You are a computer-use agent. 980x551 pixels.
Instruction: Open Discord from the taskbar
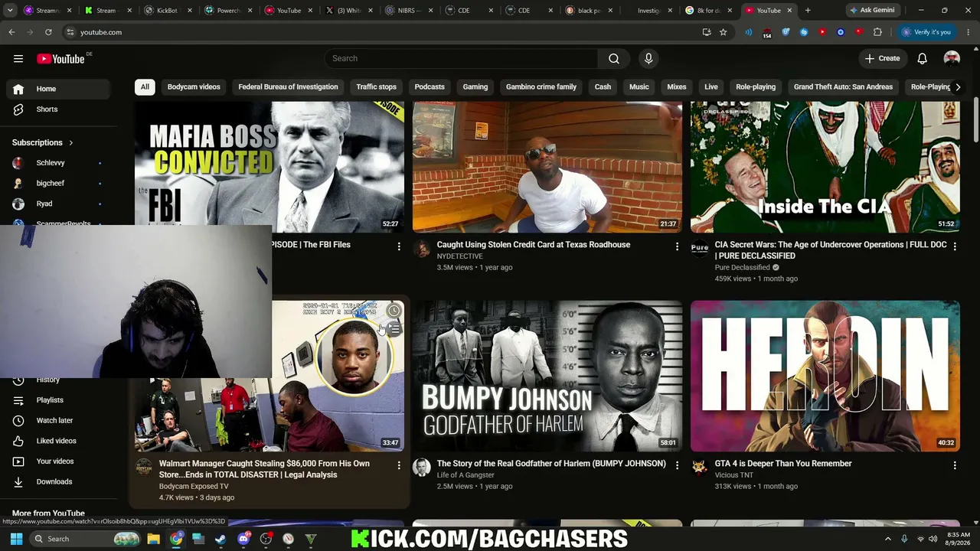coord(243,539)
